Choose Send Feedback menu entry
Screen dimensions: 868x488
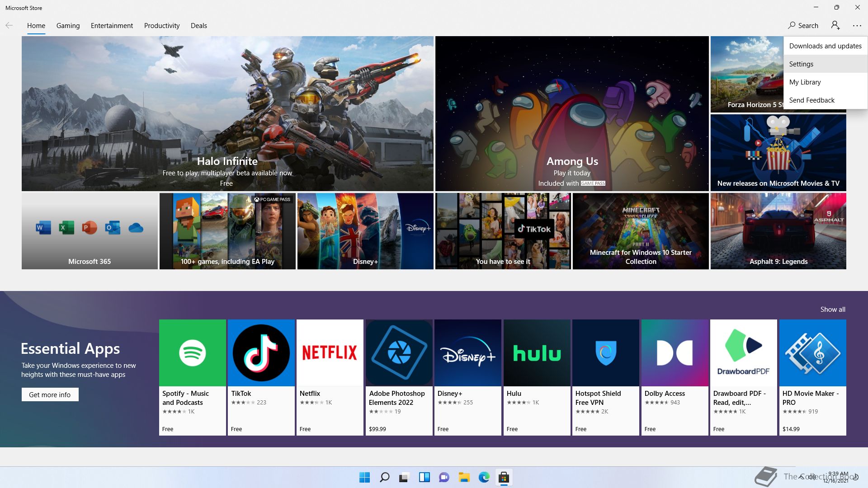pos(825,100)
